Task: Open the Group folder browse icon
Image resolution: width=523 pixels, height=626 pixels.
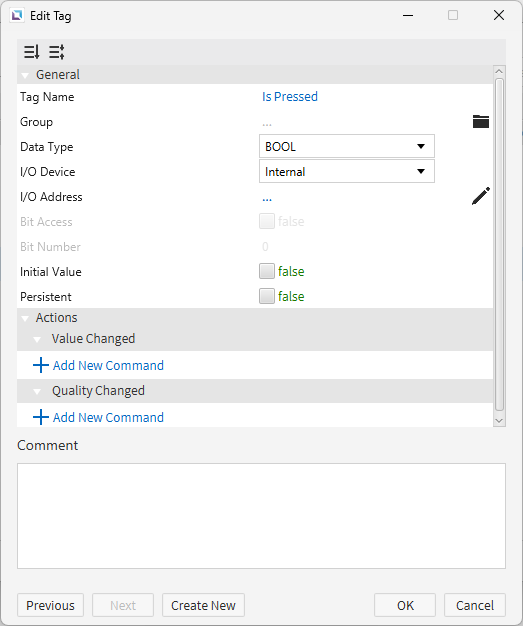Action: click(481, 121)
